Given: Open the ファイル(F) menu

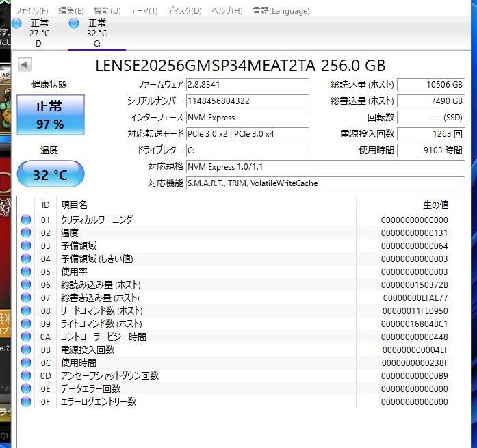Looking at the screenshot, I should [31, 11].
